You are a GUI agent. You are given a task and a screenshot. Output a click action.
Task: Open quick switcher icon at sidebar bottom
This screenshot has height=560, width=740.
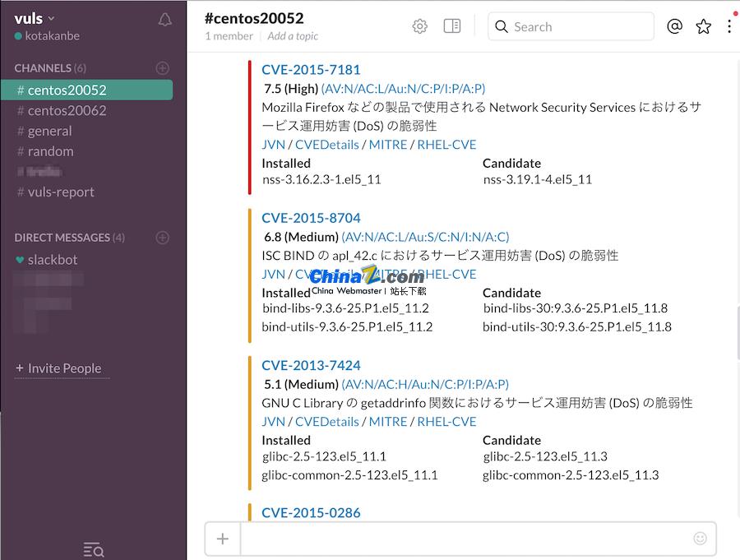[x=94, y=549]
